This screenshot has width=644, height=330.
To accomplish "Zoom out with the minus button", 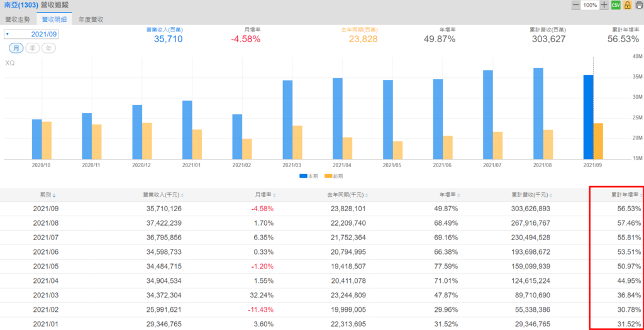I will tap(576, 5).
